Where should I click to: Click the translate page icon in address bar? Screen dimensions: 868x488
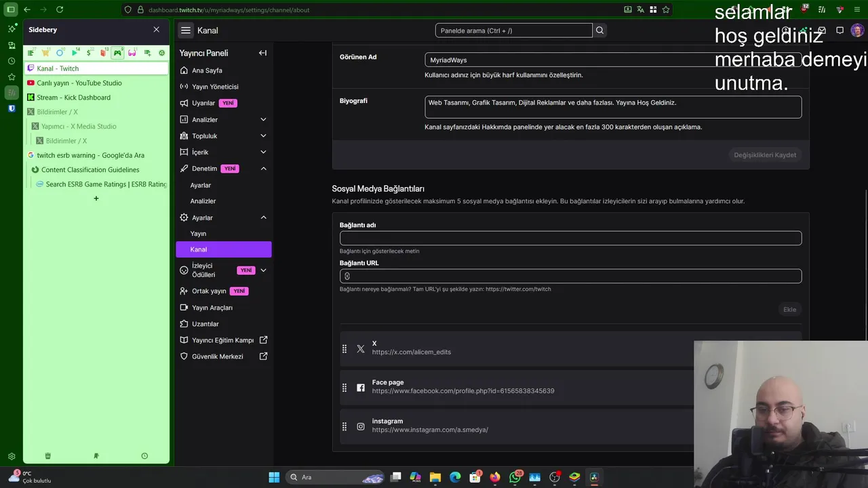pyautogui.click(x=640, y=9)
